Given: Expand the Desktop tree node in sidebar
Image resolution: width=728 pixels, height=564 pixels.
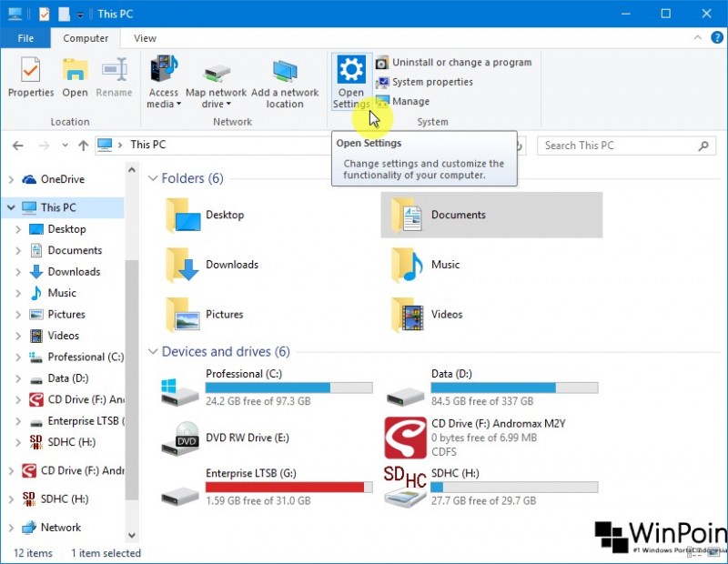Looking at the screenshot, I should coord(18,229).
